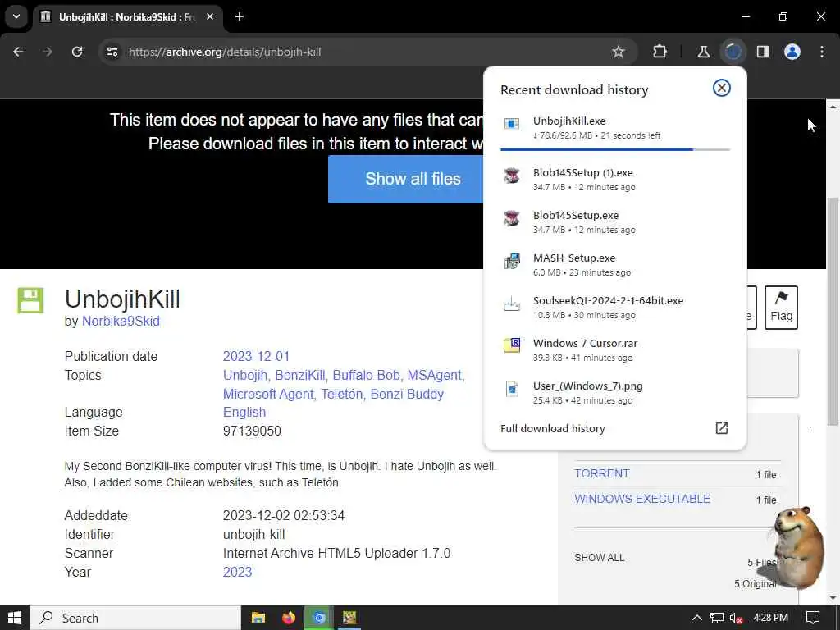The width and height of the screenshot is (840, 630).
Task: Open SoulseekQt-2024-2-1-64bit.exe download entry
Action: tap(615, 308)
